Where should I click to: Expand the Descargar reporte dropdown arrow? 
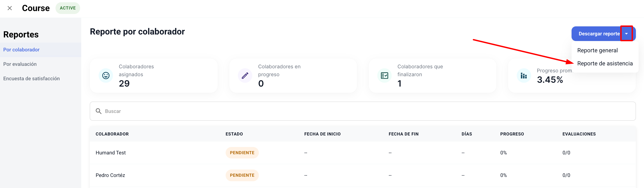tap(626, 34)
